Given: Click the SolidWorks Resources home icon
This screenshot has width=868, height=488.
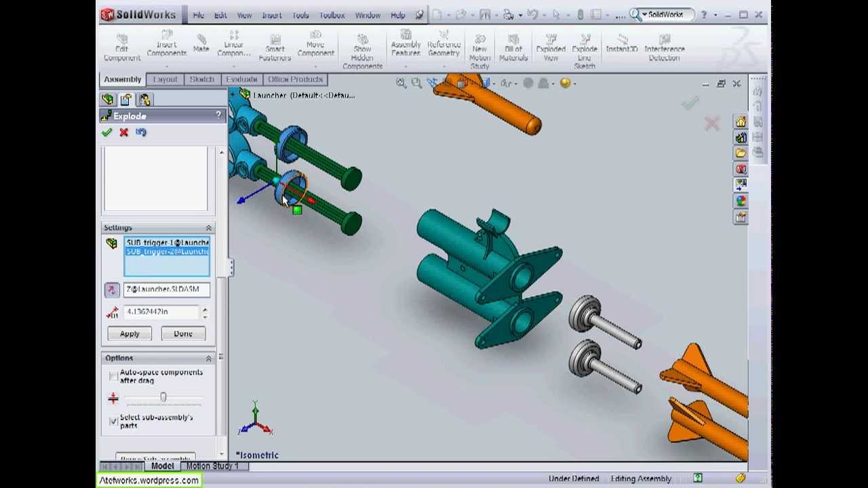Looking at the screenshot, I should coord(741,122).
